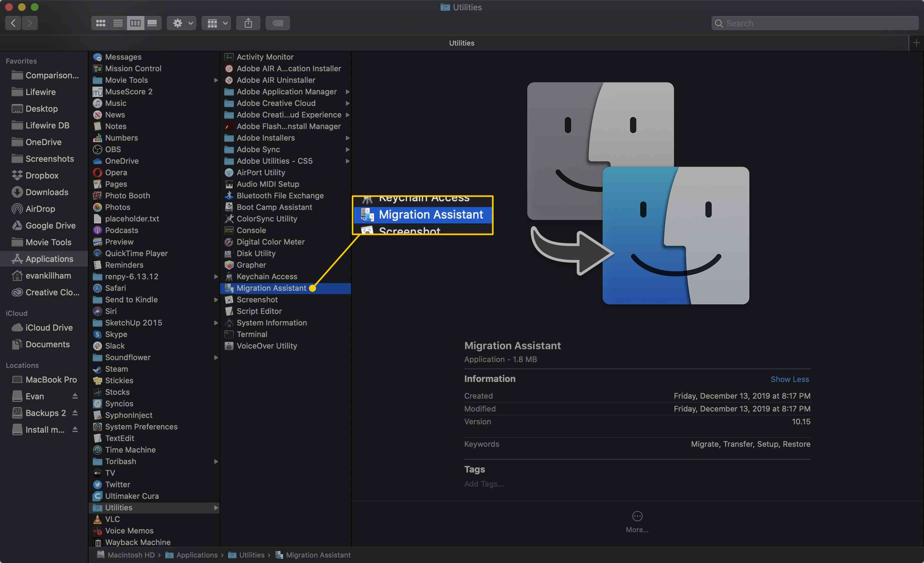This screenshot has height=563, width=924.
Task: Eject the Evan volume
Action: [75, 396]
